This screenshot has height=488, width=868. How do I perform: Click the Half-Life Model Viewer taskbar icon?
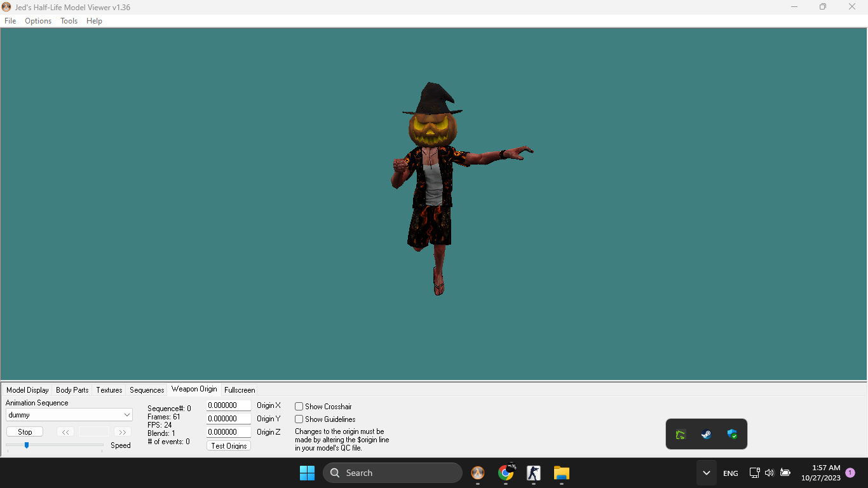(x=478, y=473)
